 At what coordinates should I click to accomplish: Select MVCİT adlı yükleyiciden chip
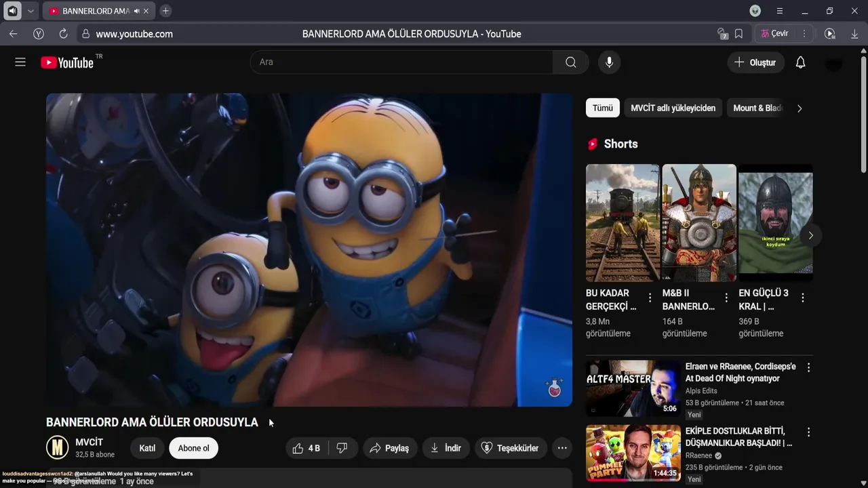click(673, 108)
